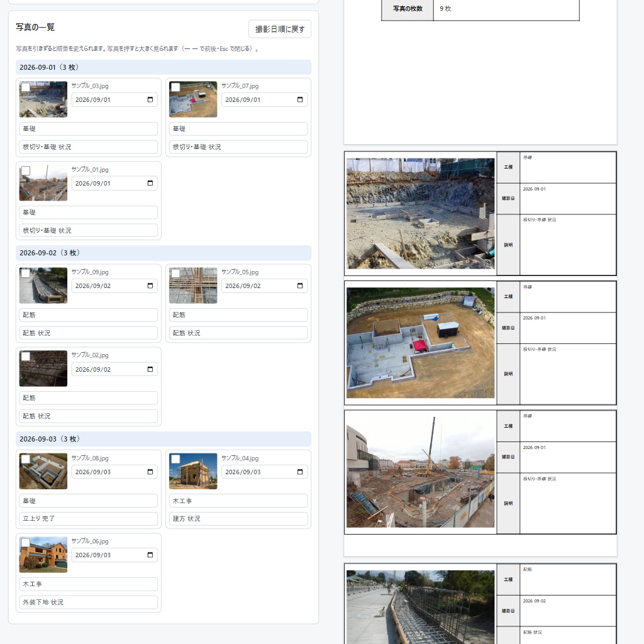Edit the date field of サンプル_06.jpg

click(114, 555)
